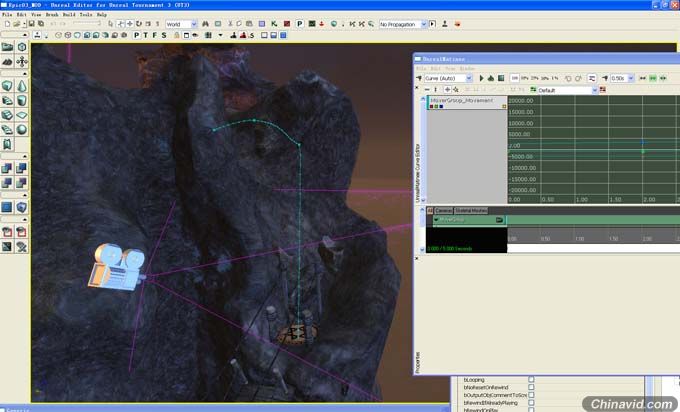Open the No Propagation dropdown
The width and height of the screenshot is (680, 412).
pos(424,24)
